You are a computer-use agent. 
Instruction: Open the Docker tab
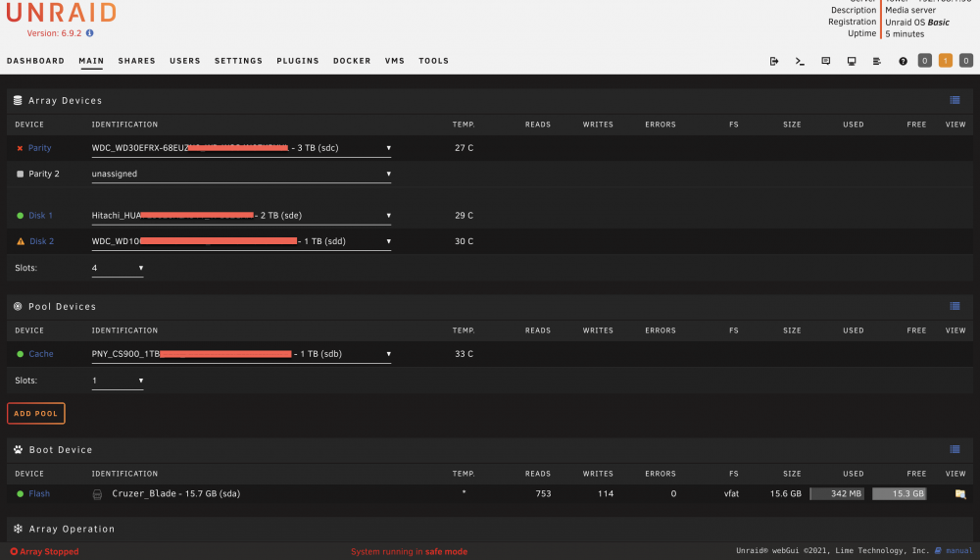coord(352,61)
